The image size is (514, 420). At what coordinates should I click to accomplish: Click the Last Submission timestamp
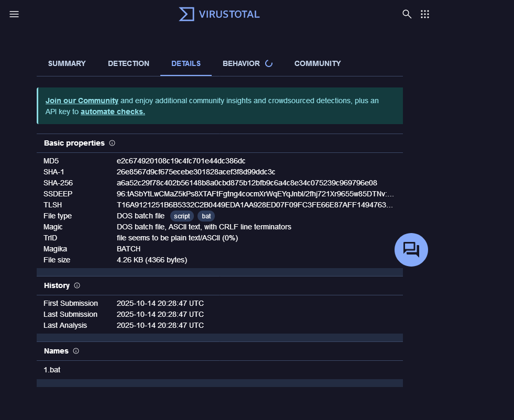(x=160, y=315)
